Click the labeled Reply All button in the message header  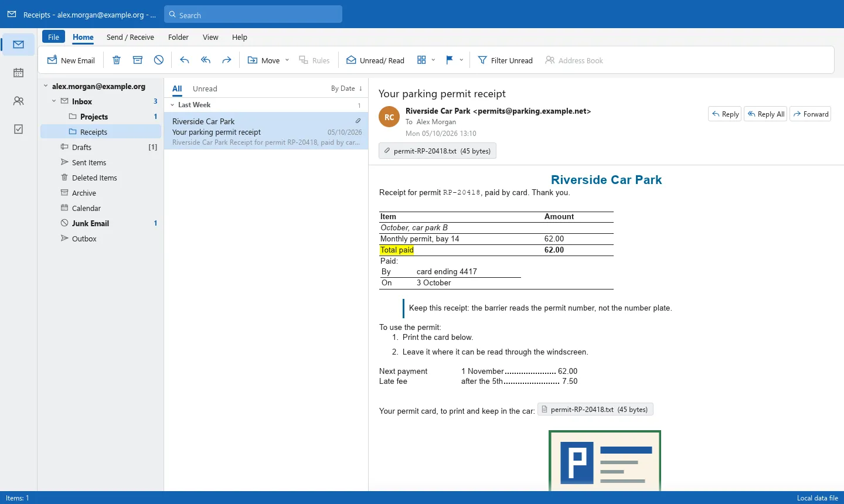tap(765, 114)
